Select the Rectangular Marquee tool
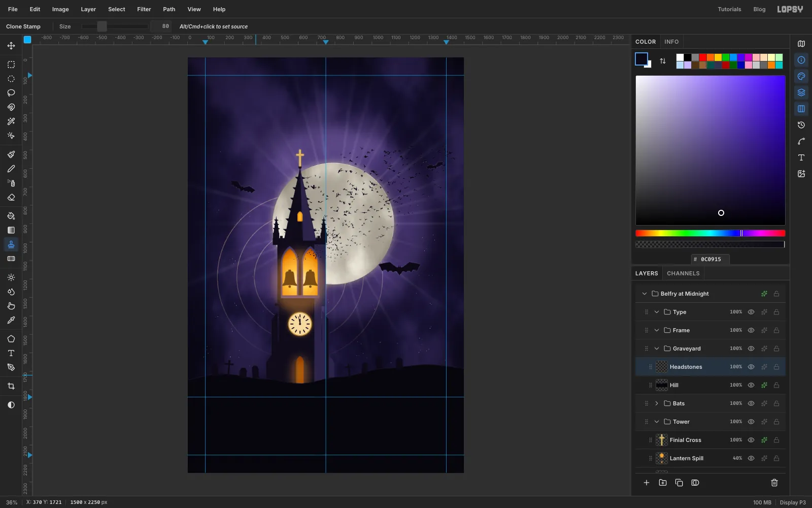This screenshot has width=812, height=508. [x=11, y=65]
